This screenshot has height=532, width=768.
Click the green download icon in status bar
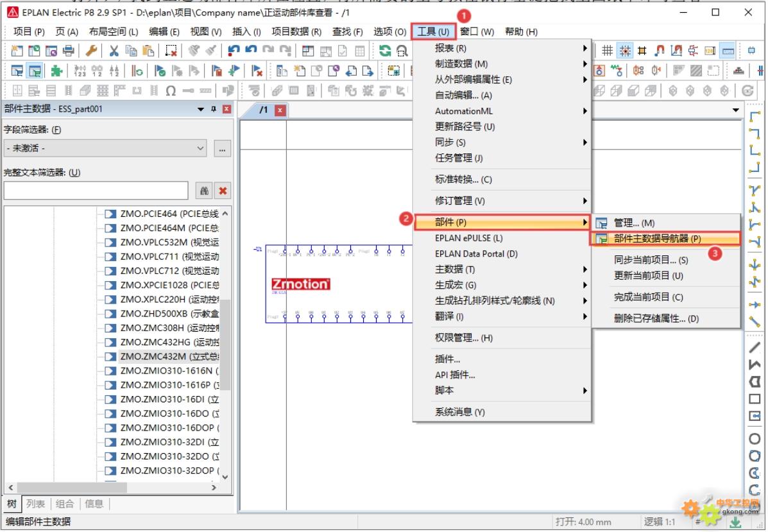[735, 522]
